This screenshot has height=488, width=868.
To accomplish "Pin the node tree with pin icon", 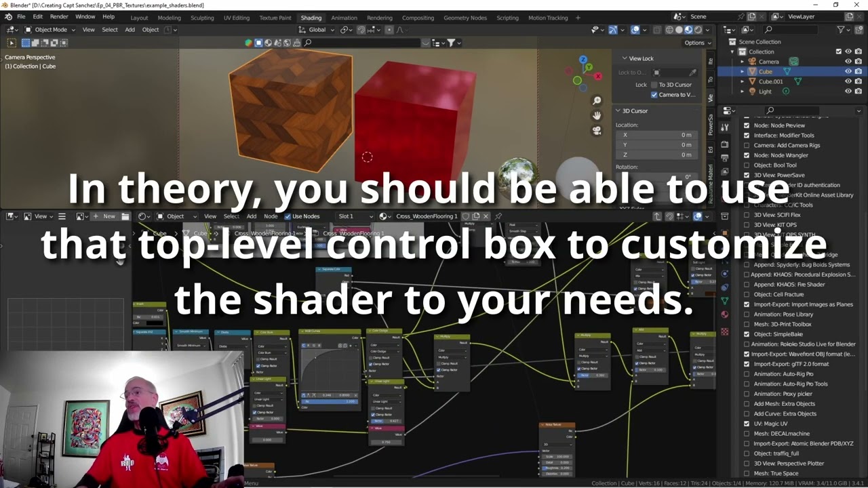I will [x=498, y=216].
